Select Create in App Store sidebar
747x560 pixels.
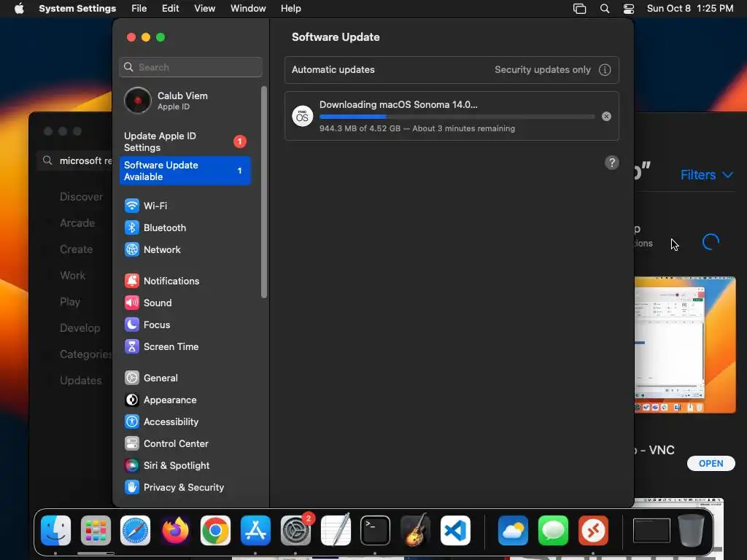click(x=76, y=249)
